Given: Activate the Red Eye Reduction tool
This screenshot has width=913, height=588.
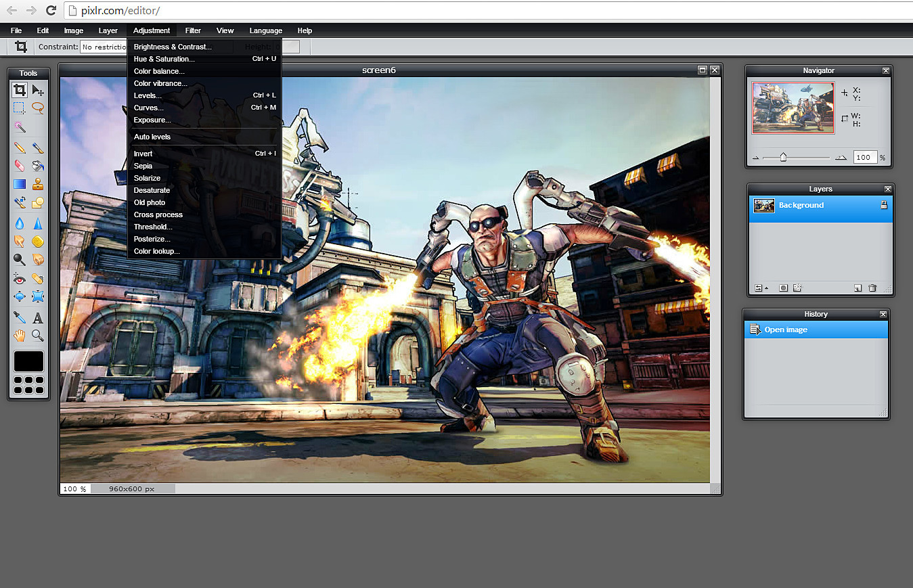Looking at the screenshot, I should coord(20,278).
